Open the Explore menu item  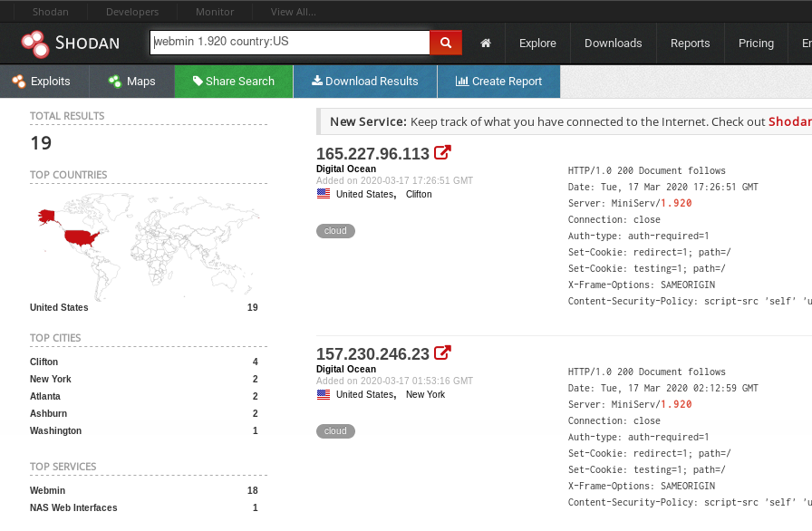[537, 43]
